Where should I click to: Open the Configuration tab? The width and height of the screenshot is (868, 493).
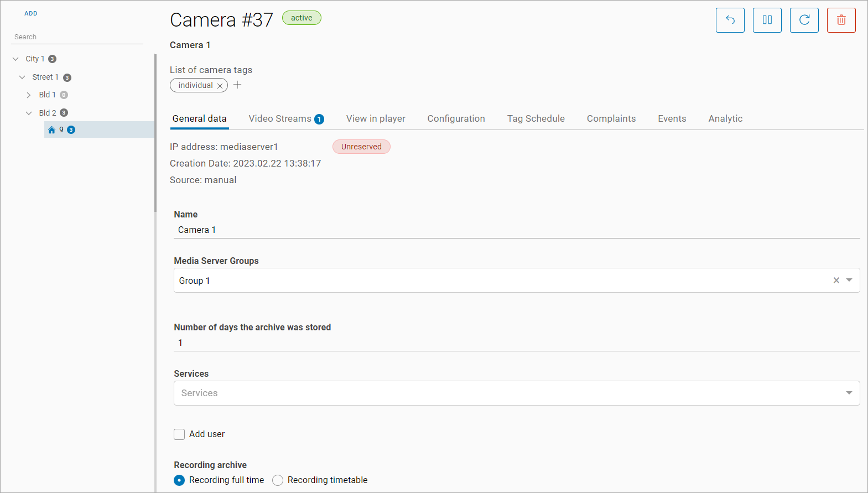point(456,119)
